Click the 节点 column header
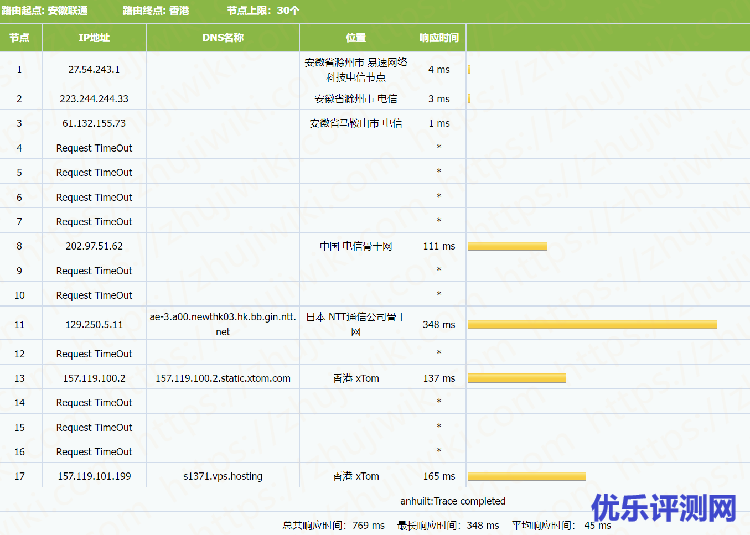The height and width of the screenshot is (535, 750). click(19, 38)
